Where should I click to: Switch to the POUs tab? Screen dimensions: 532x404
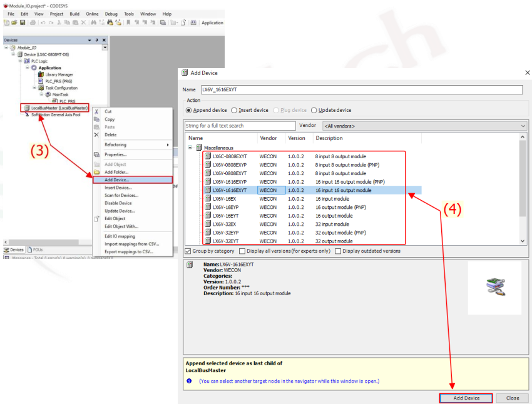(35, 250)
